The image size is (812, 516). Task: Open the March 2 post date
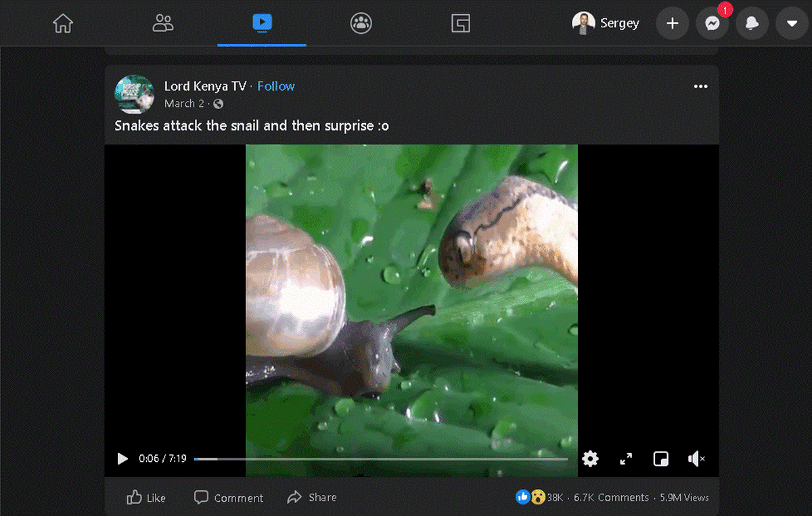coord(184,104)
